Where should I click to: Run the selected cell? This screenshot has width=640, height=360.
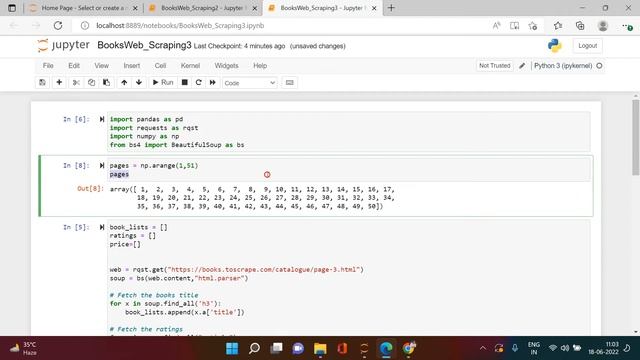tap(163, 82)
